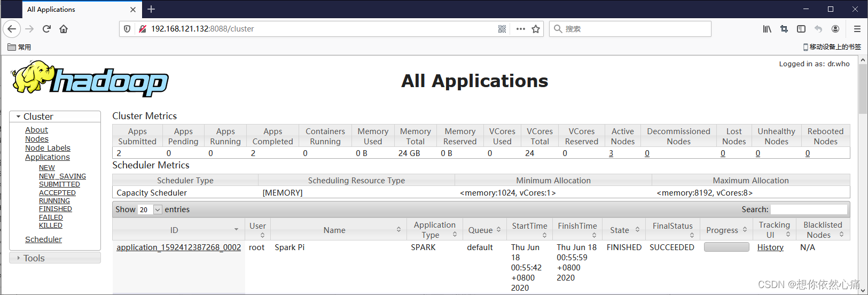The width and height of the screenshot is (868, 295).
Task: Filter applications by RUNNING state
Action: click(54, 201)
